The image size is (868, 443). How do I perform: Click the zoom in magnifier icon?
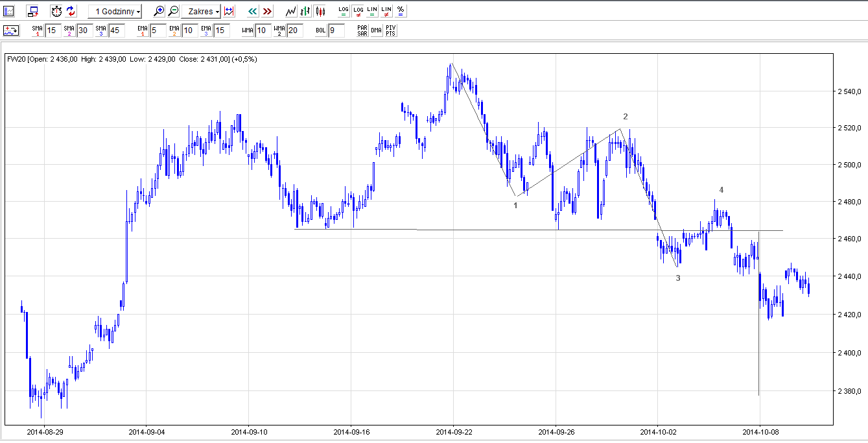159,11
